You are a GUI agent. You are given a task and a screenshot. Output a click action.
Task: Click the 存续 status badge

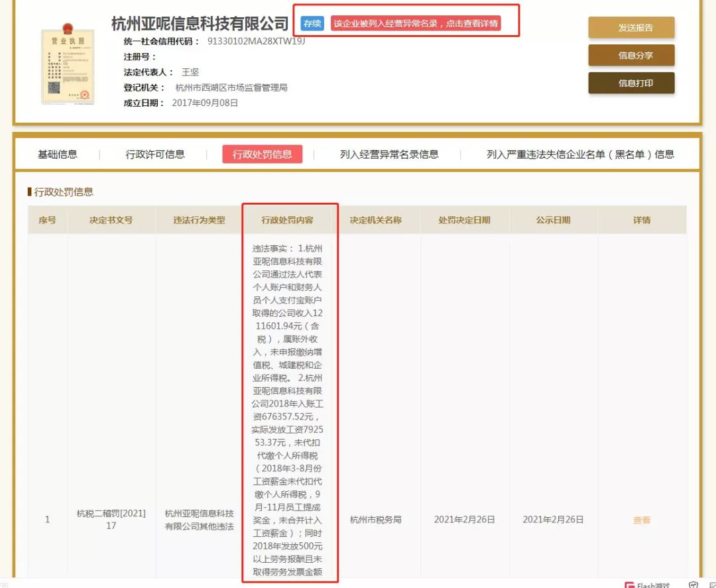[x=312, y=23]
